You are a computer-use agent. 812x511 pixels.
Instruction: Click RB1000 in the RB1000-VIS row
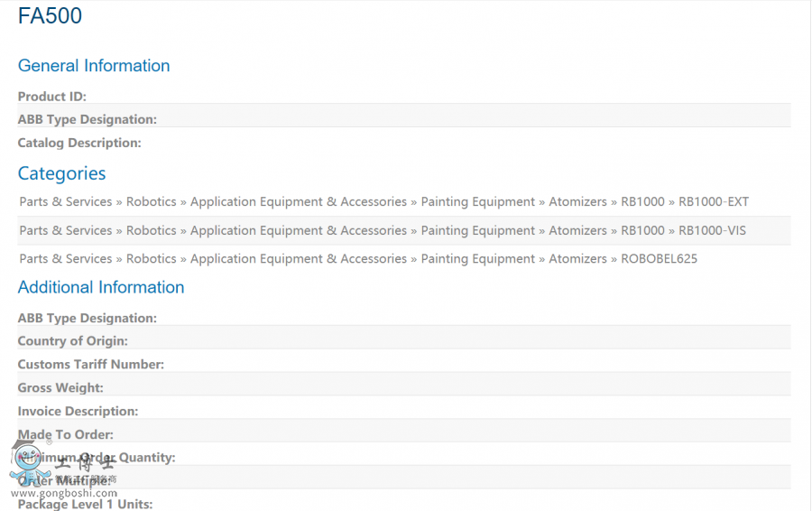click(642, 231)
